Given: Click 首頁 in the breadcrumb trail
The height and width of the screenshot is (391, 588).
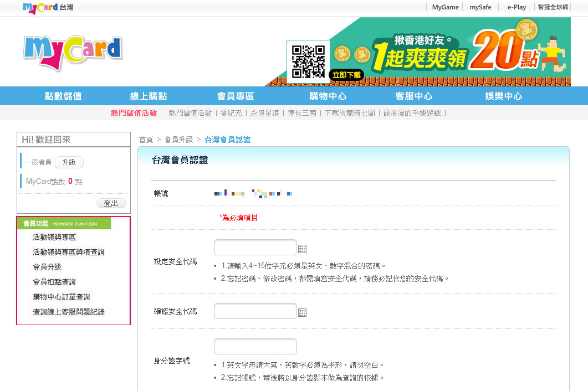Looking at the screenshot, I should 146,140.
